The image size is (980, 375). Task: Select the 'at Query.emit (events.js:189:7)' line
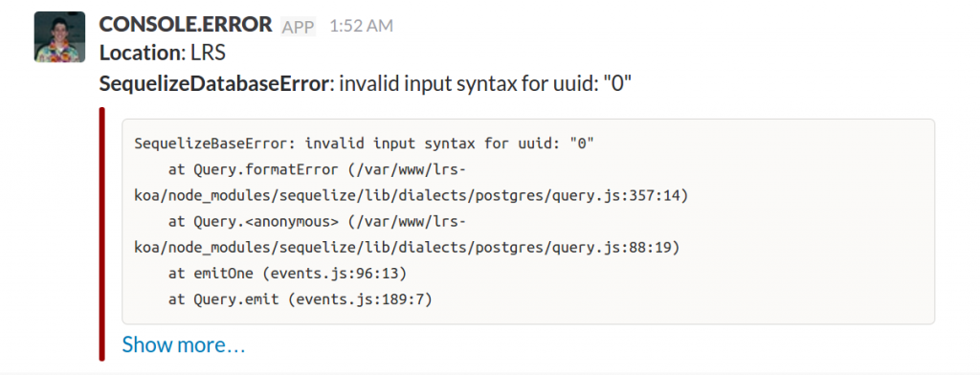(x=300, y=299)
